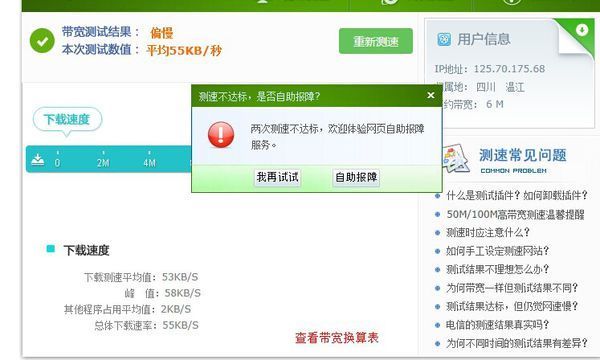Click the 四川 温江 location text
Image resolution: width=600 pixels, height=360 pixels.
(500, 87)
